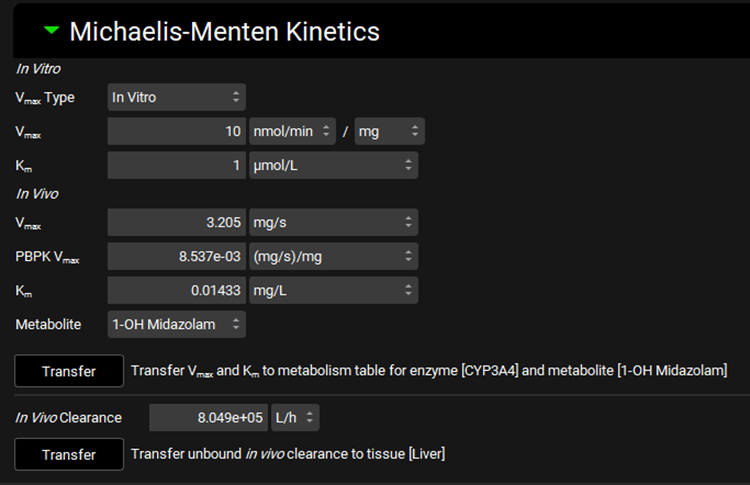The image size is (750, 485).
Task: Click the In Vivo Vmax value field
Action: (x=176, y=222)
